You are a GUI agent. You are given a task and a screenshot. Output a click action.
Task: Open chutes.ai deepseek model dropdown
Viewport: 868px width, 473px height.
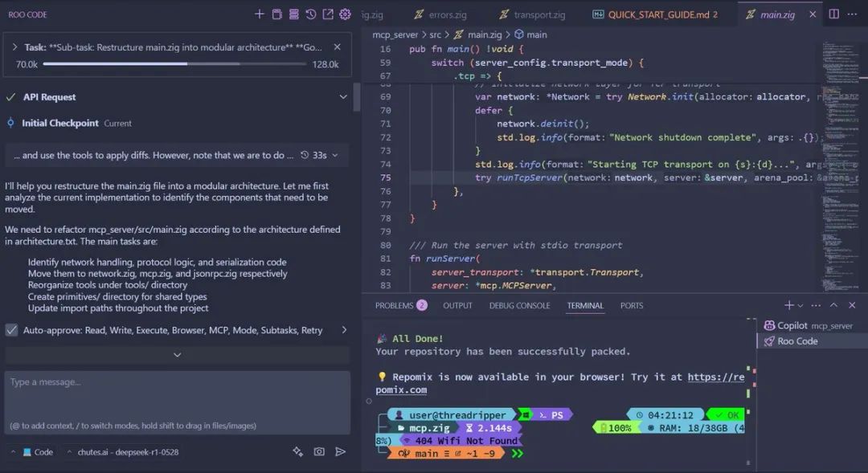point(123,452)
